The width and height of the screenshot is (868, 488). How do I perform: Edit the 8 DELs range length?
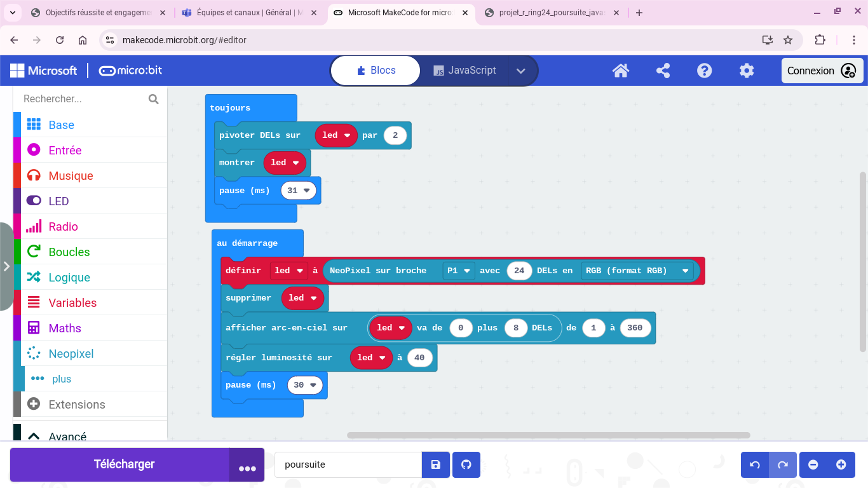(x=516, y=328)
